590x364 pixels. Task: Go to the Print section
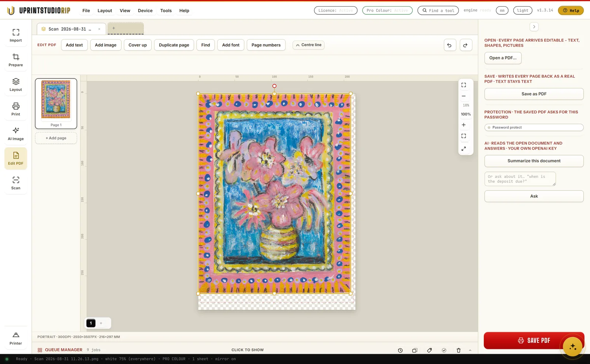(16, 109)
